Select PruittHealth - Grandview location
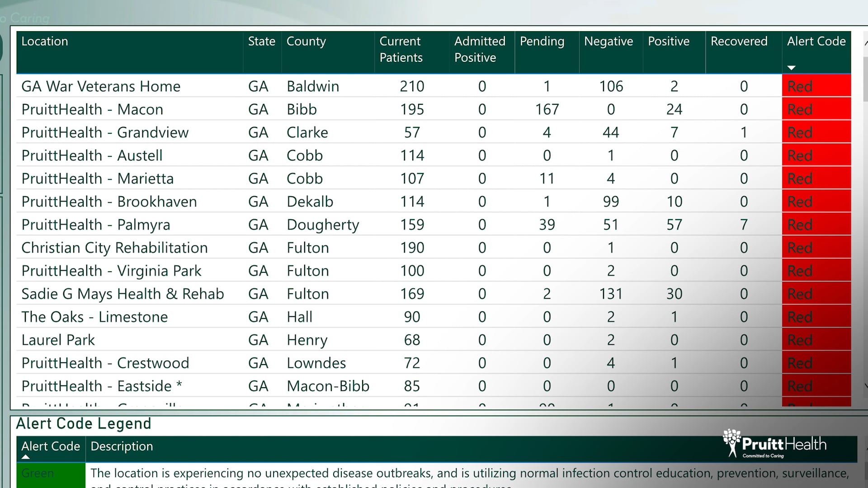Viewport: 868px width, 488px height. (105, 132)
